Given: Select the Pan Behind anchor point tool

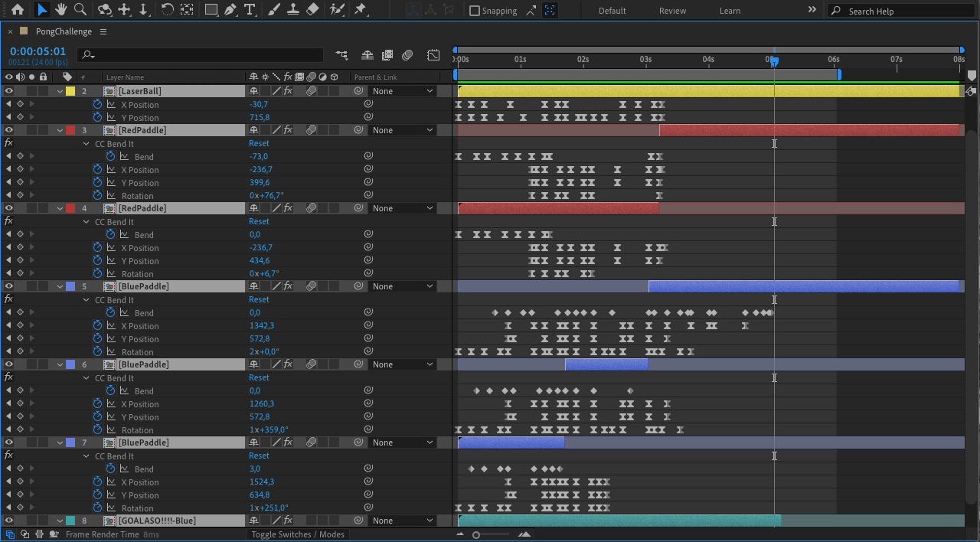Looking at the screenshot, I should click(187, 10).
